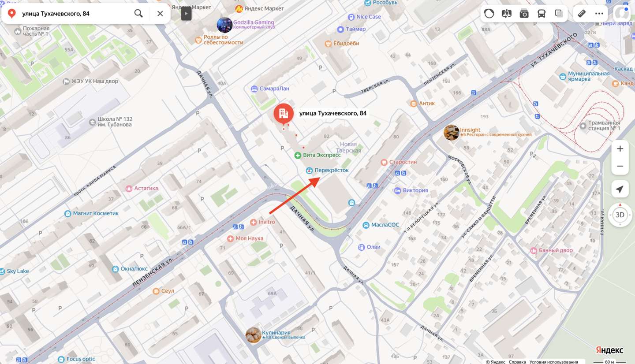Select the ruler measurement tool
The height and width of the screenshot is (364, 635).
pyautogui.click(x=582, y=13)
